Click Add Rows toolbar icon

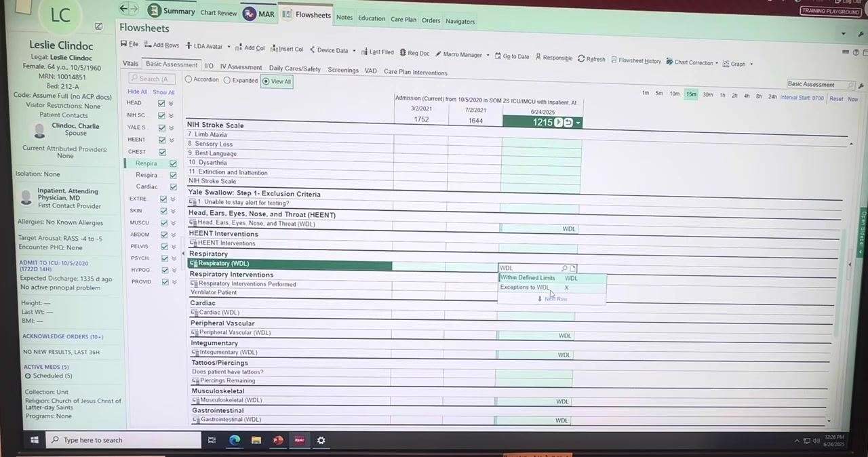[x=148, y=45]
